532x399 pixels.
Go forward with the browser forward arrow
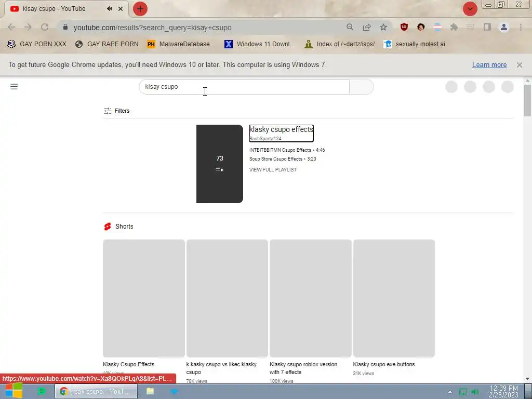pos(28,27)
